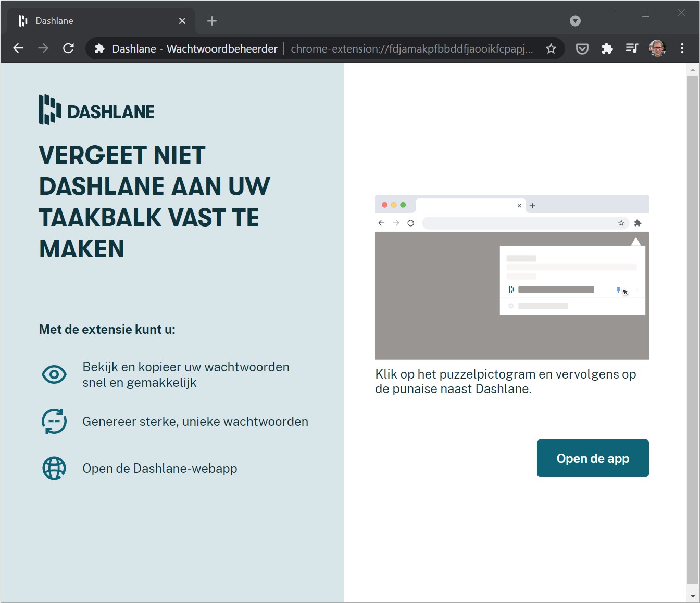Minimize the Chrome window
Viewport: 700px width, 603px height.
(x=610, y=12)
